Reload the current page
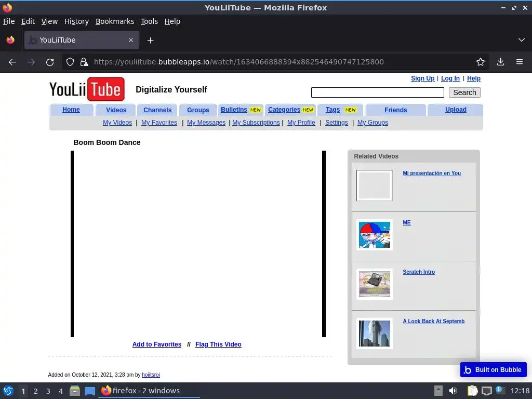This screenshot has height=399, width=532. [50, 62]
